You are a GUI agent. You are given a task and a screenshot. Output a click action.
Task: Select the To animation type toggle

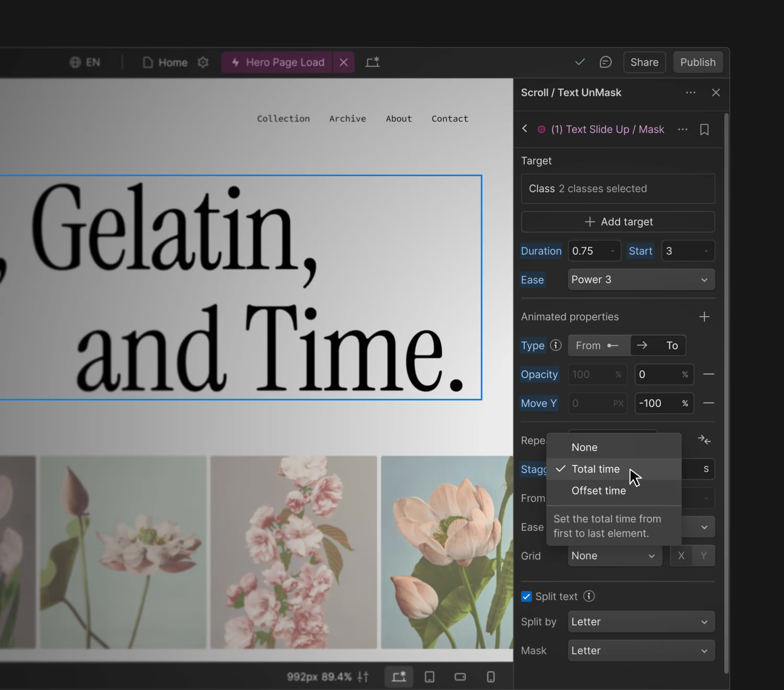658,346
